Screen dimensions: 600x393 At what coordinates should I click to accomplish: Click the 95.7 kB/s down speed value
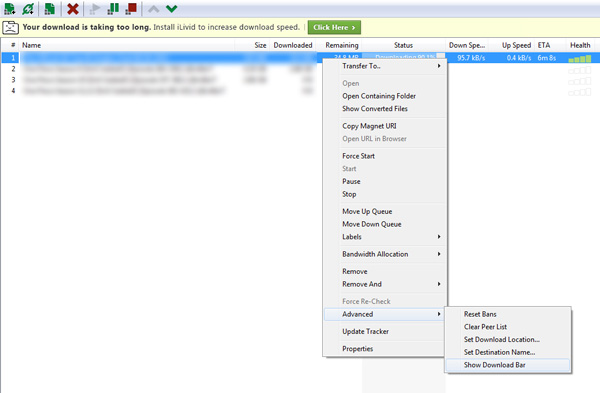[x=471, y=58]
